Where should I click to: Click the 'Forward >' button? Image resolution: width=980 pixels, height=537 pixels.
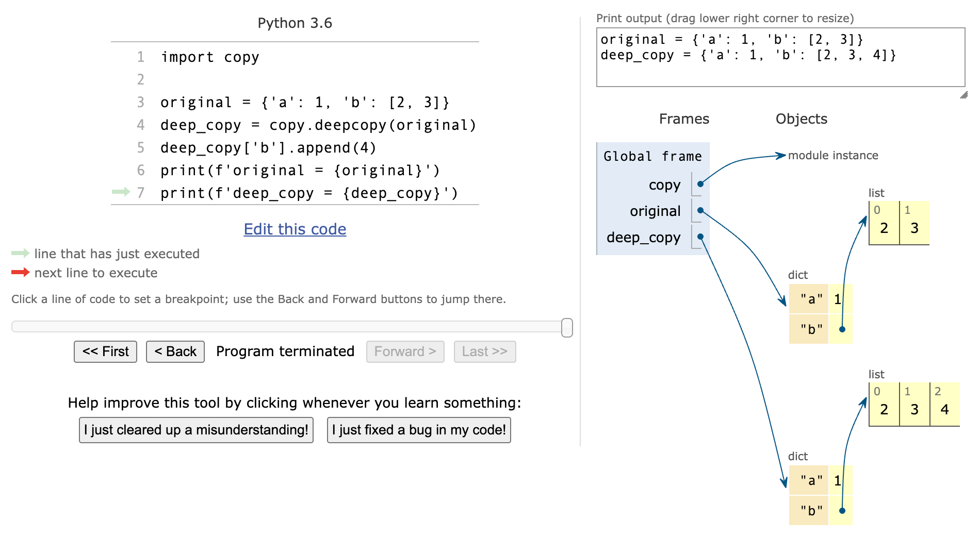tap(405, 351)
